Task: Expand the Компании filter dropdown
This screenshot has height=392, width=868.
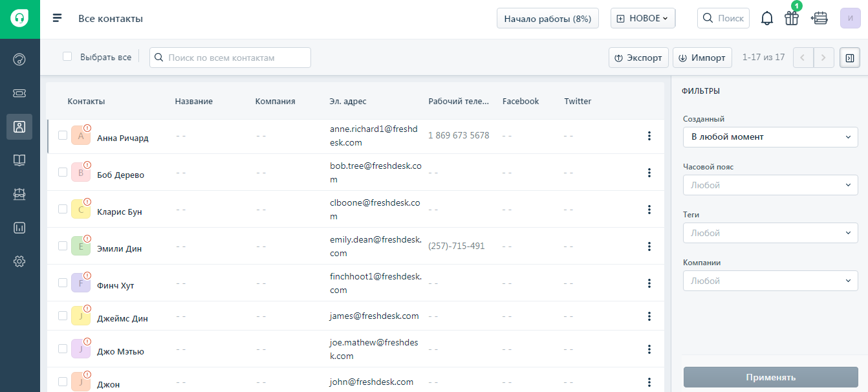Action: (x=770, y=281)
